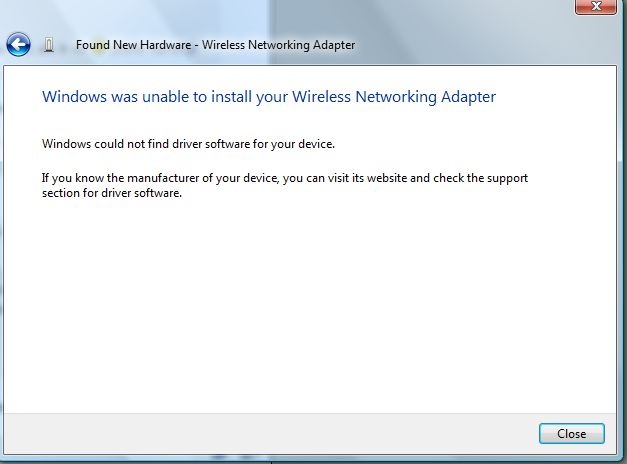Image resolution: width=627 pixels, height=464 pixels.
Task: Click the hardware device icon beside the title
Action: coord(50,45)
